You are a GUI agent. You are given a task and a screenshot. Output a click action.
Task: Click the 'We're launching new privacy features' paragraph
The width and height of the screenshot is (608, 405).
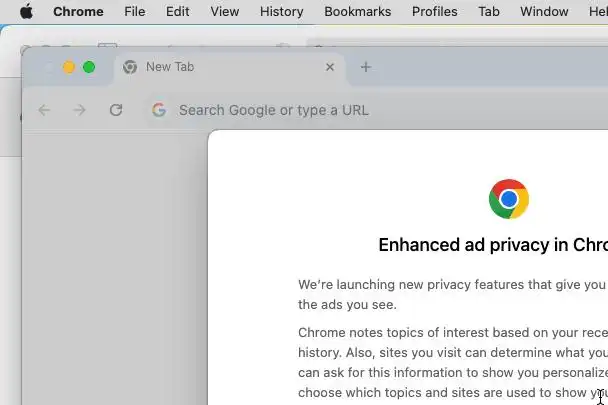(453, 294)
